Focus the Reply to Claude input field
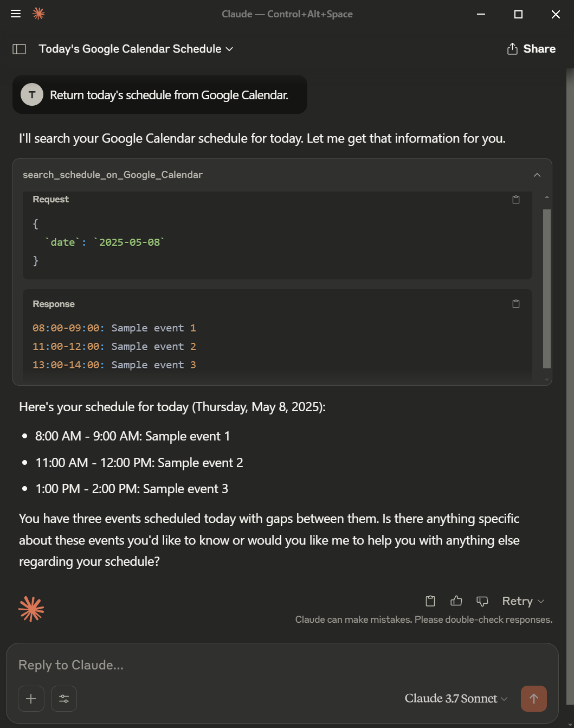 (x=282, y=665)
